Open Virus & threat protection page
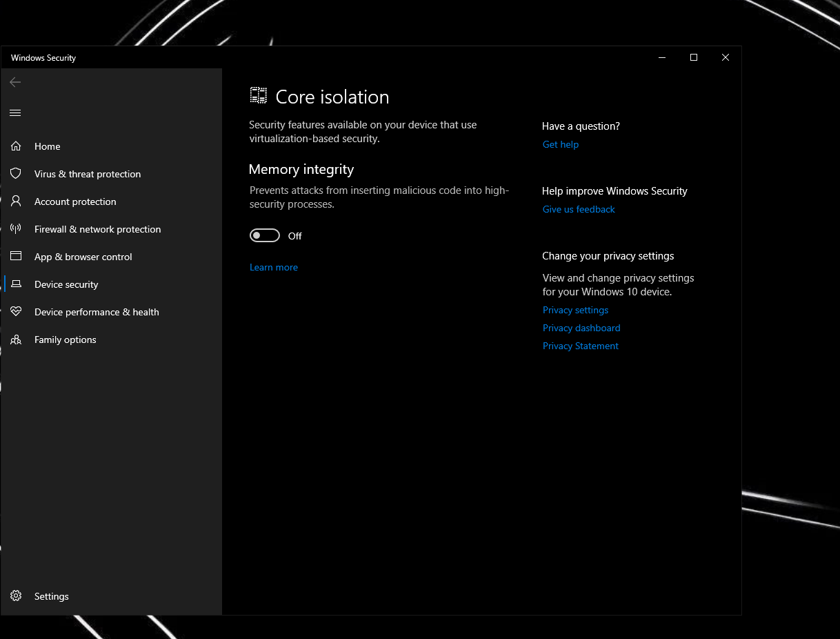Viewport: 840px width, 639px height. (112, 174)
